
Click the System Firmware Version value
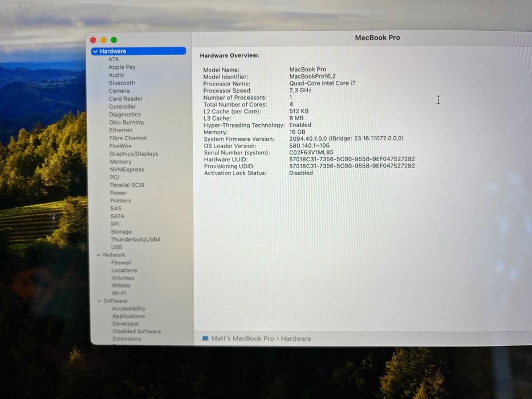347,139
